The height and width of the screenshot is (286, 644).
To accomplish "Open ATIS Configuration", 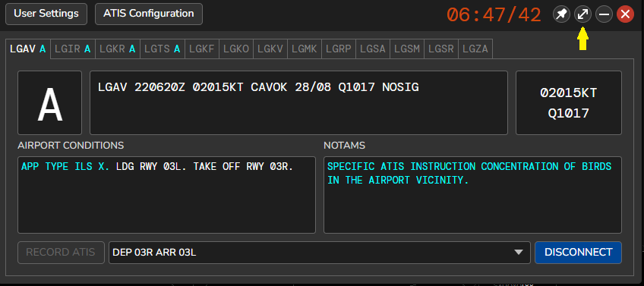I will 149,14.
